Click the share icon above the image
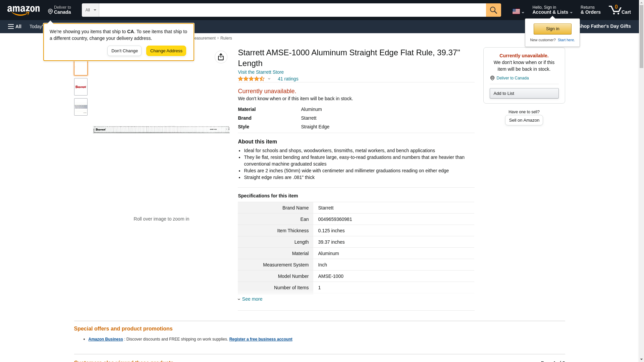644x362 pixels. tap(221, 57)
